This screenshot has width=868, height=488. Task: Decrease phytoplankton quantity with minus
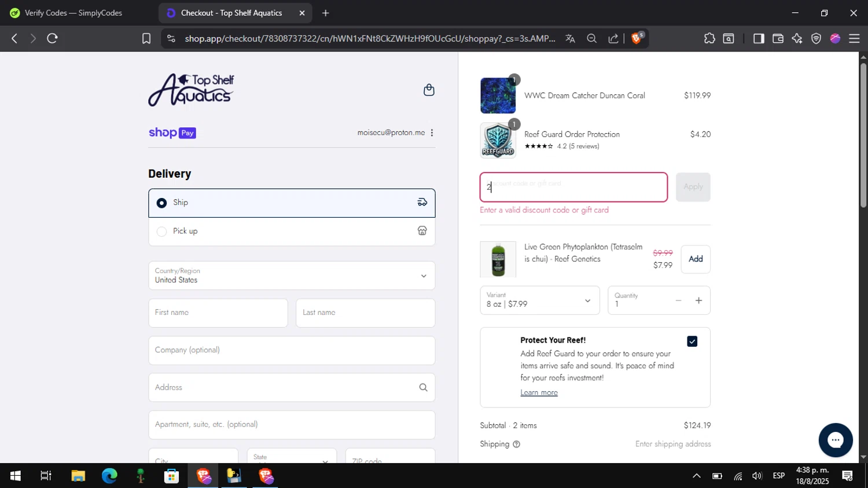(x=678, y=300)
